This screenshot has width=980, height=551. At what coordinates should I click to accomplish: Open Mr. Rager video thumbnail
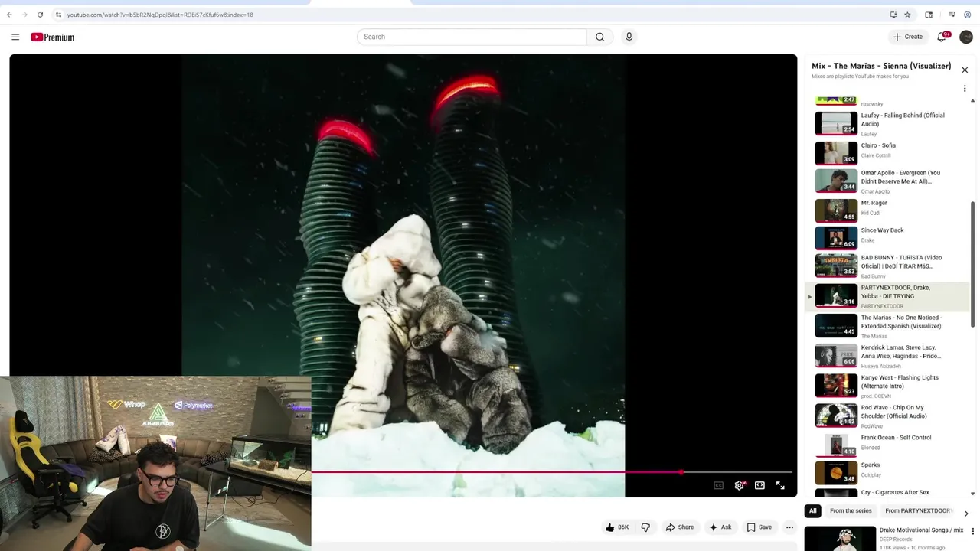(x=836, y=210)
